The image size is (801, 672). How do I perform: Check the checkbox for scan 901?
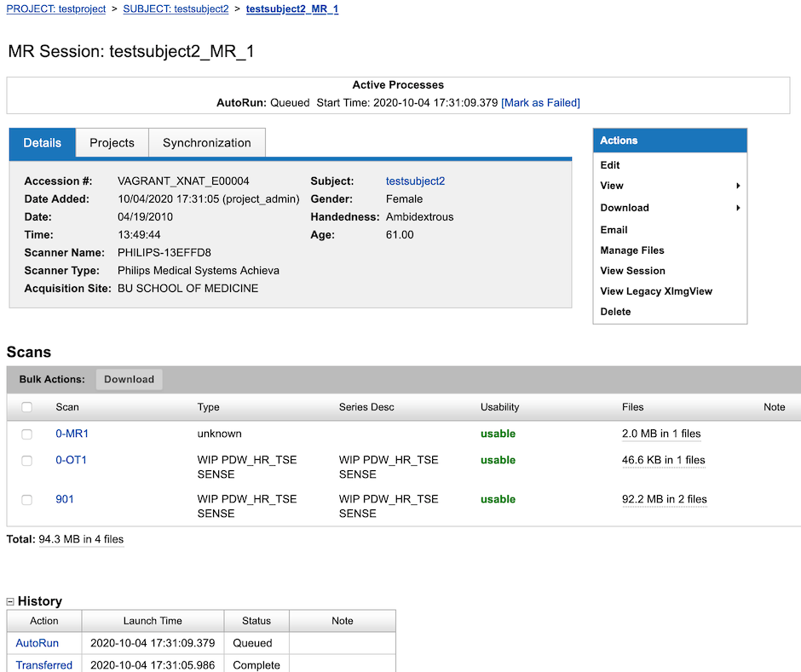(26, 499)
